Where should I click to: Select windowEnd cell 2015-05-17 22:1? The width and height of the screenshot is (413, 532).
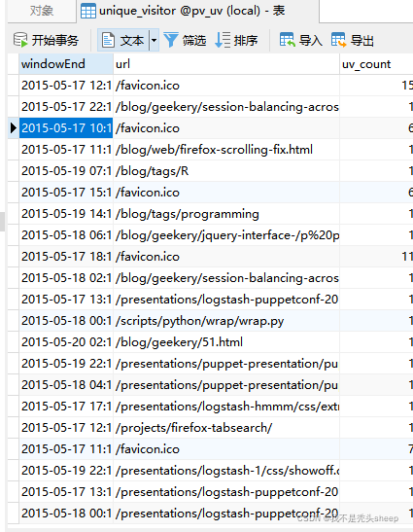[66, 107]
